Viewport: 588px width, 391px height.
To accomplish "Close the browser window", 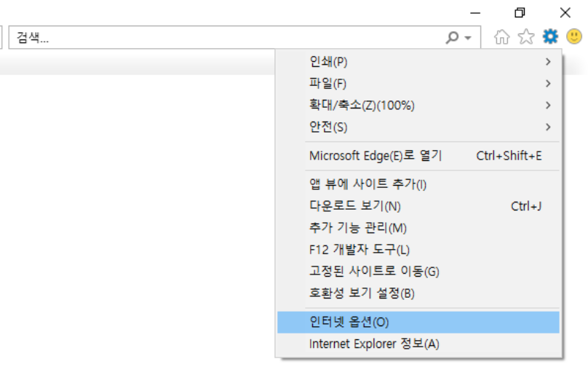I will tap(565, 13).
